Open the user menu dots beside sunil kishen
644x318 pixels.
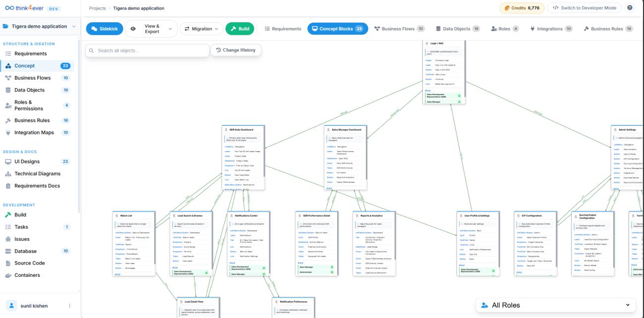pyautogui.click(x=69, y=306)
